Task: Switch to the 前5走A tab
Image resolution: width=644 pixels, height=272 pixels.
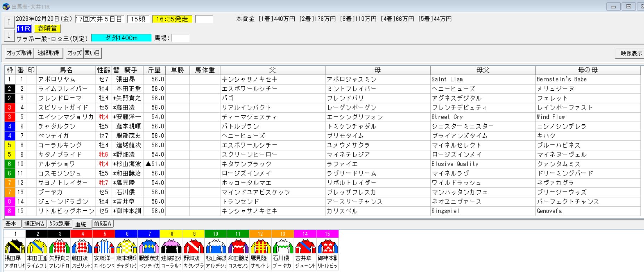Action: pos(103,224)
